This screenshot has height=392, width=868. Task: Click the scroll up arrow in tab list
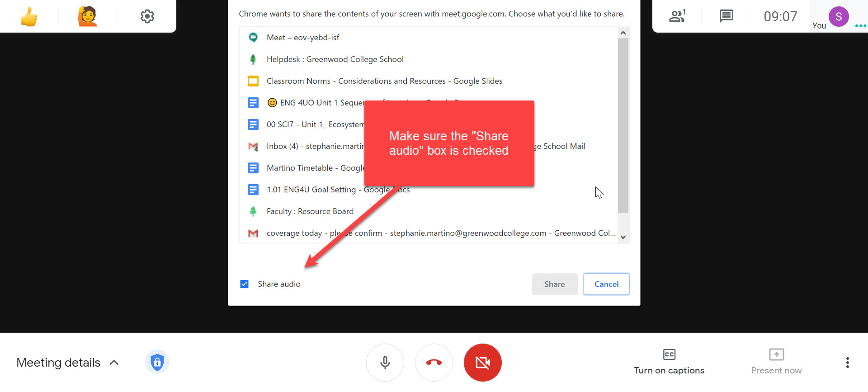[623, 33]
